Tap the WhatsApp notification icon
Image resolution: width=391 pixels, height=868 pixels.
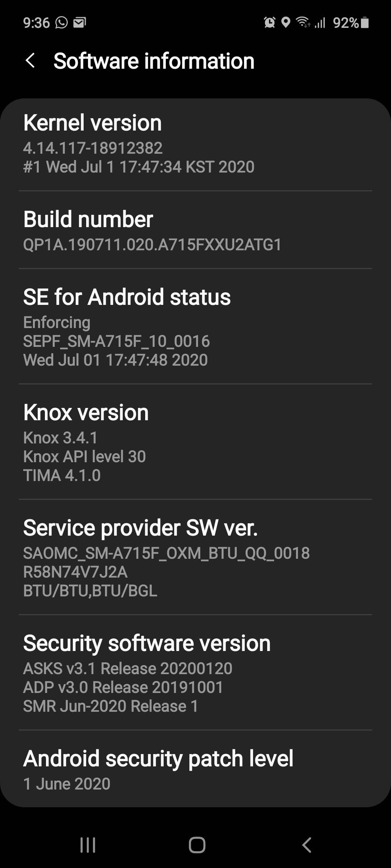click(x=62, y=23)
